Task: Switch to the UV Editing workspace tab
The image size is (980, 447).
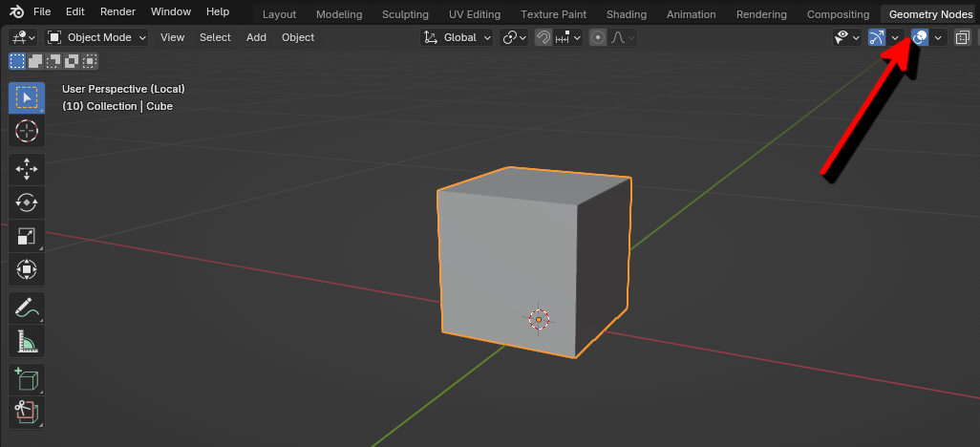Action: point(475,14)
